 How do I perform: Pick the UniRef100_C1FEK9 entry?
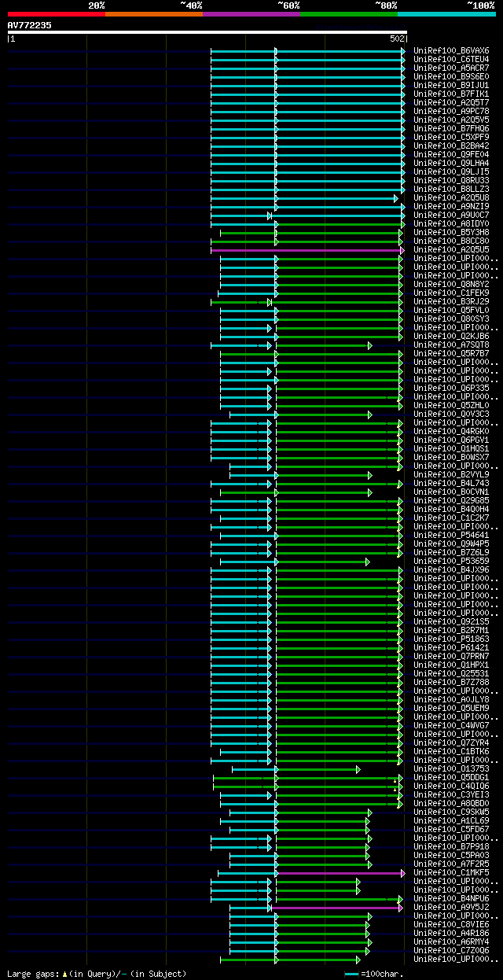451,293
